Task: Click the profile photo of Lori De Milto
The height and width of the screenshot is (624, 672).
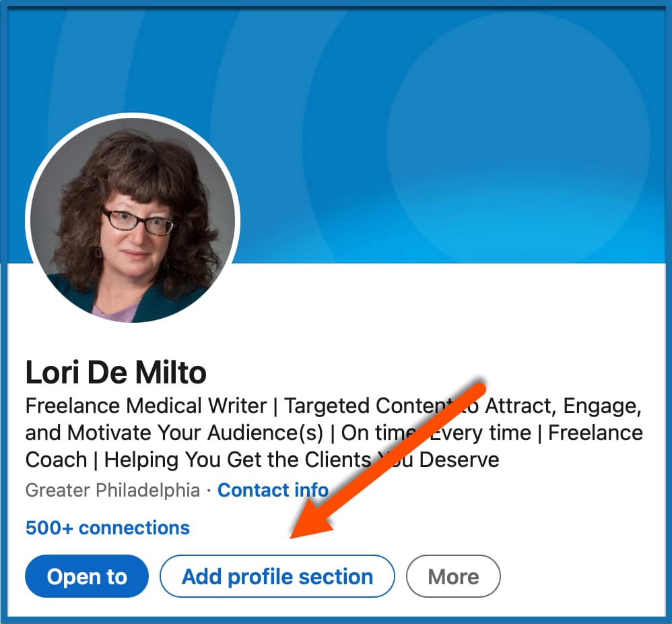Action: 132,222
